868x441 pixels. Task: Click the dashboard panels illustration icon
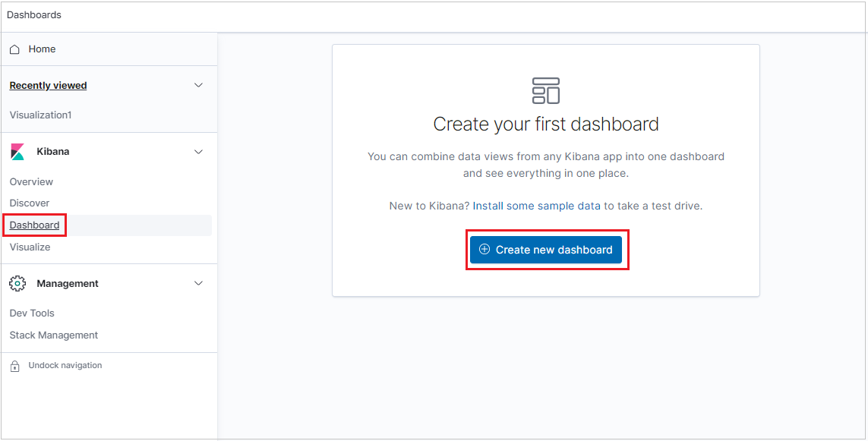tap(545, 90)
